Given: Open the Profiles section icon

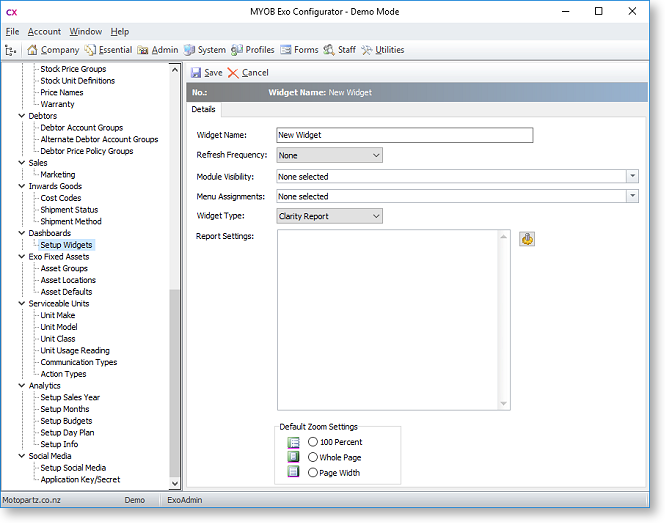Looking at the screenshot, I should pos(237,50).
